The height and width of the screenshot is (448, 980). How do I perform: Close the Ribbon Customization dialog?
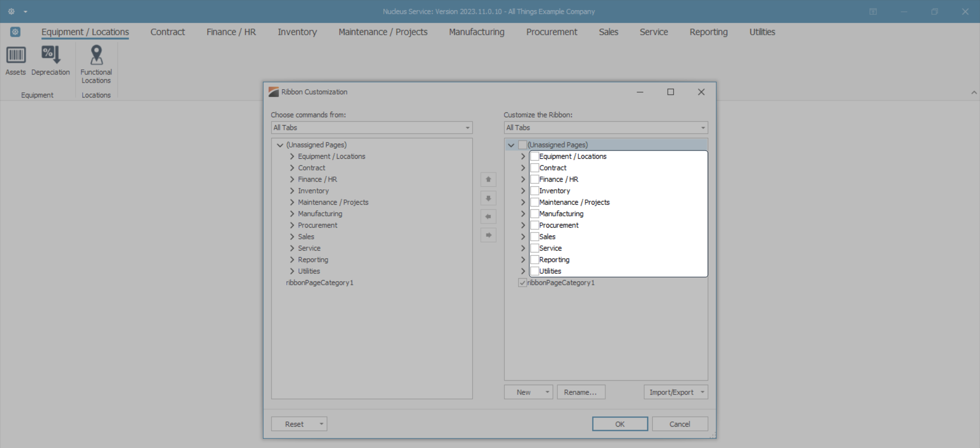(x=701, y=92)
